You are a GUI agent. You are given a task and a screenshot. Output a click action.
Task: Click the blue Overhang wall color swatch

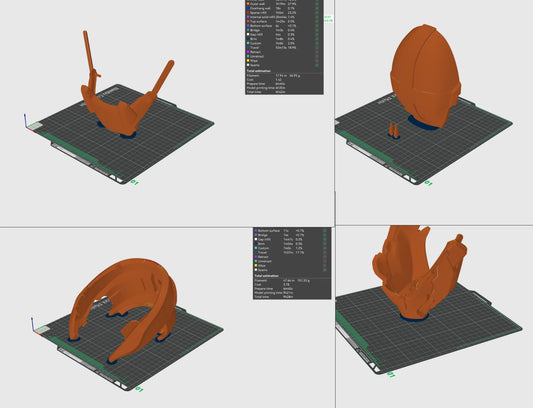pyautogui.click(x=248, y=8)
